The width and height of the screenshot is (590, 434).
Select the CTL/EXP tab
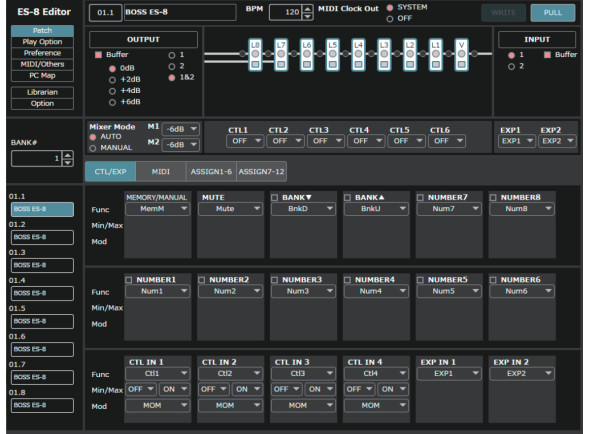(x=110, y=172)
